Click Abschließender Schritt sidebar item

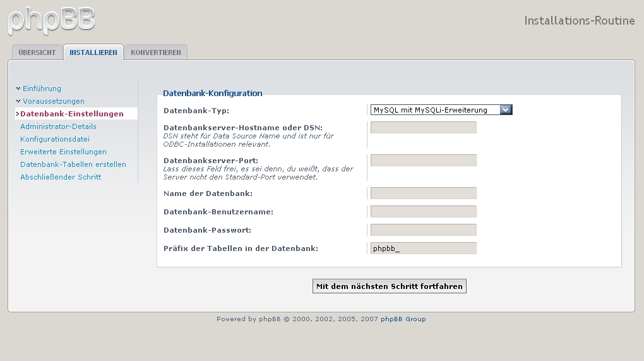pos(61,177)
